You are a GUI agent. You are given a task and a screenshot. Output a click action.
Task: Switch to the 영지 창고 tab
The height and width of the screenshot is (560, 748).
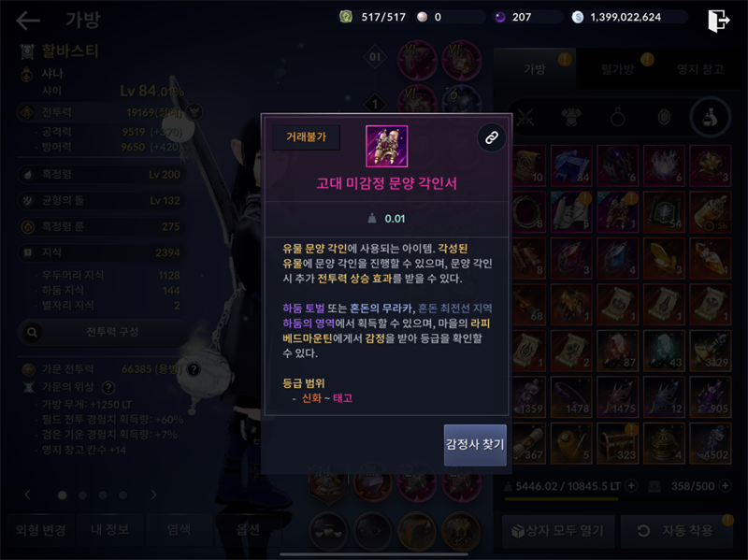[x=699, y=69]
